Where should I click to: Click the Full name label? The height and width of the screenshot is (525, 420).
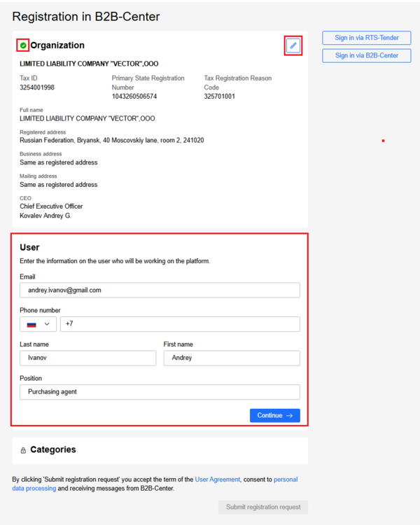[31, 110]
